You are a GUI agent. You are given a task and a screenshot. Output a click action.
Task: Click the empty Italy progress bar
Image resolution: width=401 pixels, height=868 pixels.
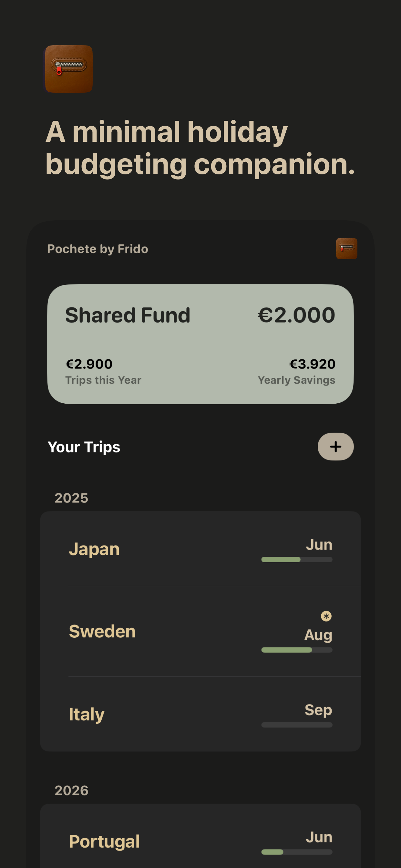[x=296, y=724]
